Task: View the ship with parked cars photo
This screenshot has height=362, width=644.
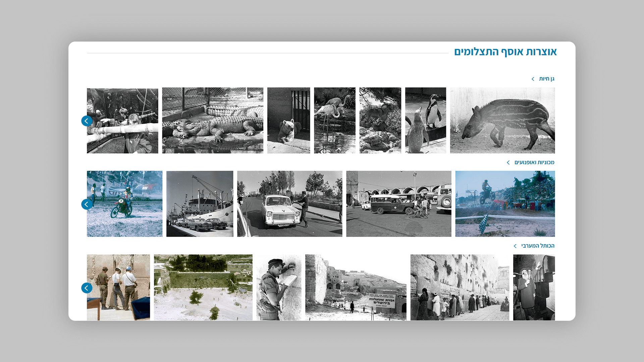Action: tap(200, 204)
